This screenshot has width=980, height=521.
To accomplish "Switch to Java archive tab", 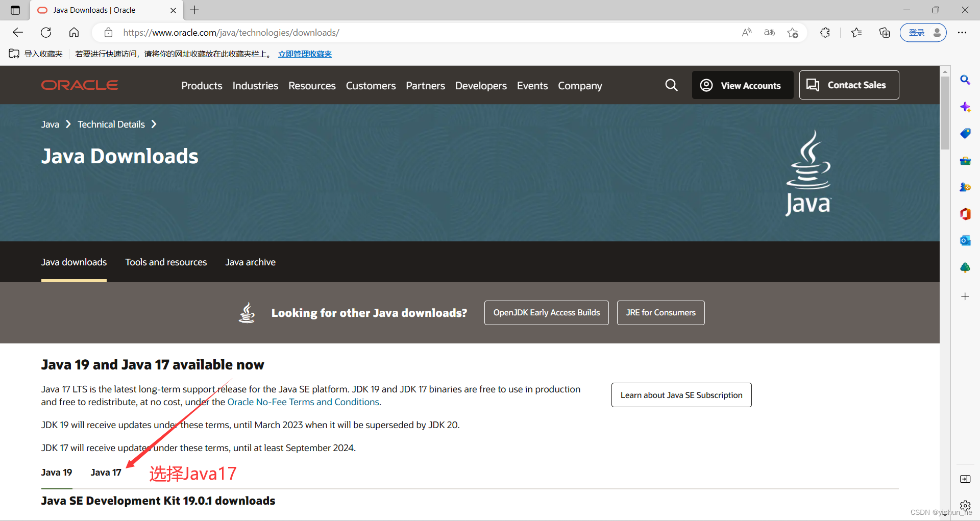I will pyautogui.click(x=250, y=262).
